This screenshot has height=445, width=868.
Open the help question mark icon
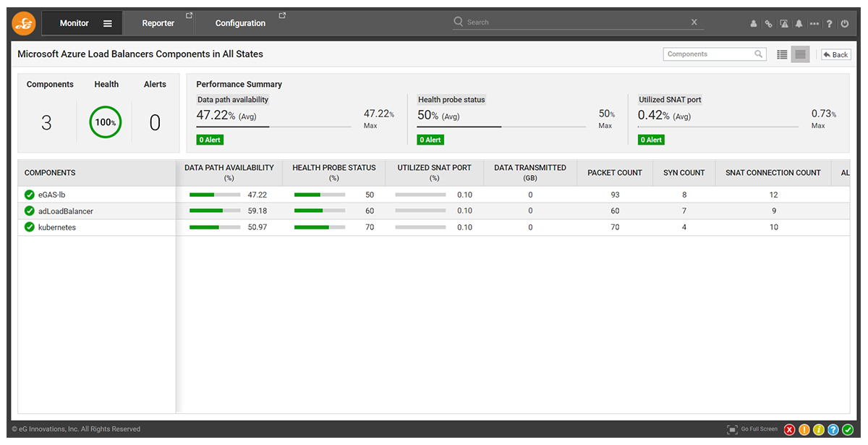830,24
